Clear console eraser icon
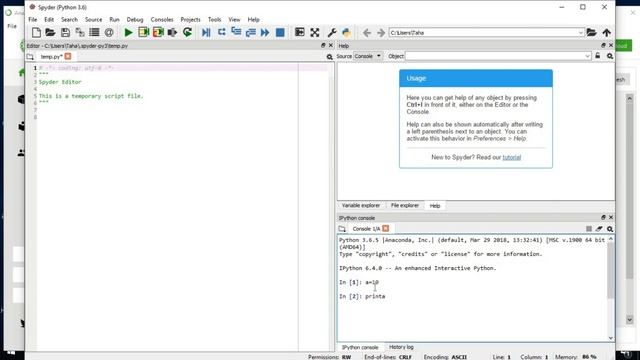The height and width of the screenshot is (360, 640). tap(599, 229)
